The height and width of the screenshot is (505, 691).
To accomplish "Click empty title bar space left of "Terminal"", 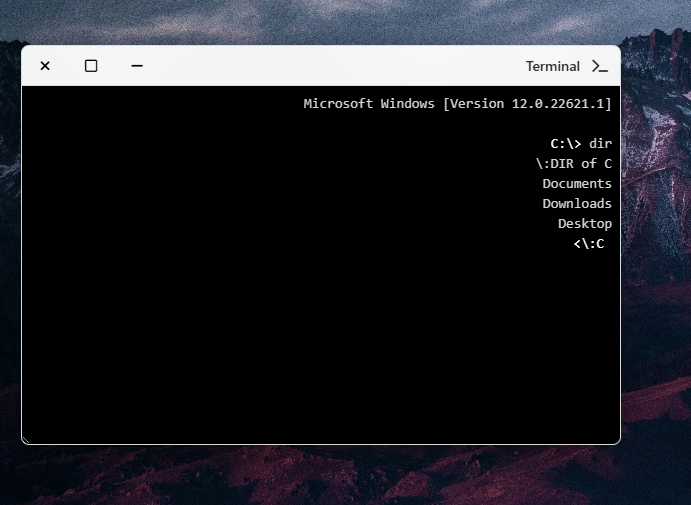I will [x=330, y=66].
